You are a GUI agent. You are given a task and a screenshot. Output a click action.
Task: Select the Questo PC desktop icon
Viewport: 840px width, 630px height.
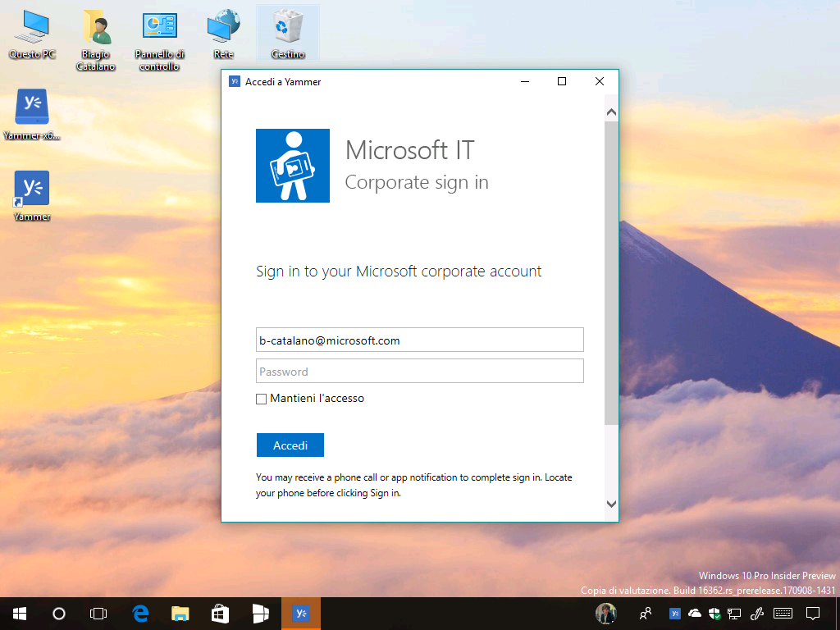click(x=32, y=34)
